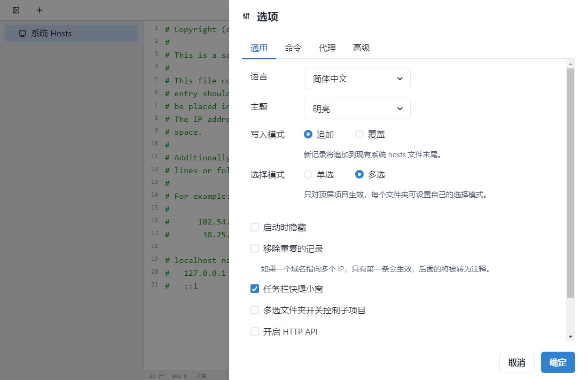The image size is (588, 380).
Task: Click the monitor icon beside 系统 Hosts
Action: pos(22,34)
